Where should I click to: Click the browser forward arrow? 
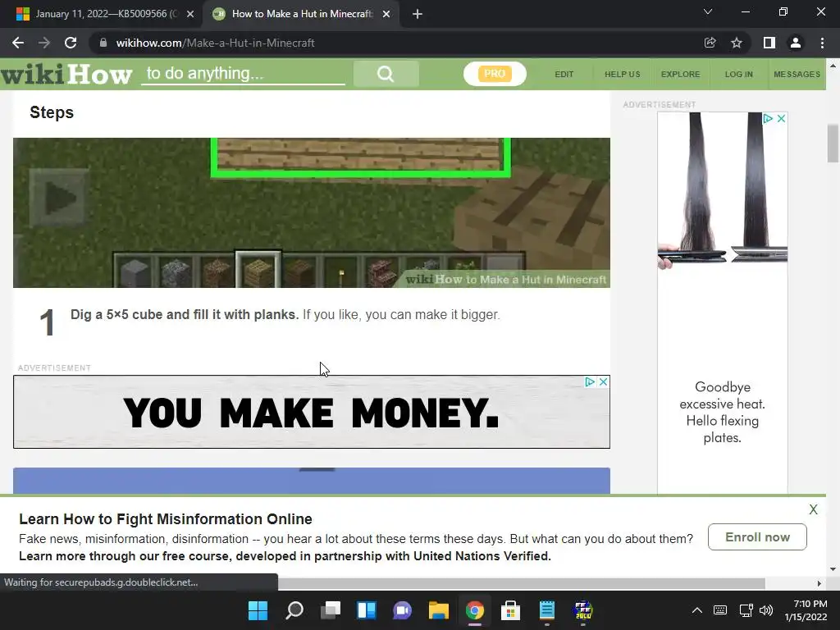click(x=44, y=43)
